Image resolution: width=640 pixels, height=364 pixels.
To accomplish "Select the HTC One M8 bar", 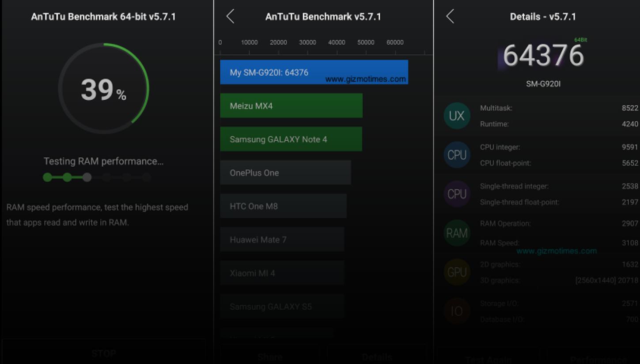I will tap(284, 206).
